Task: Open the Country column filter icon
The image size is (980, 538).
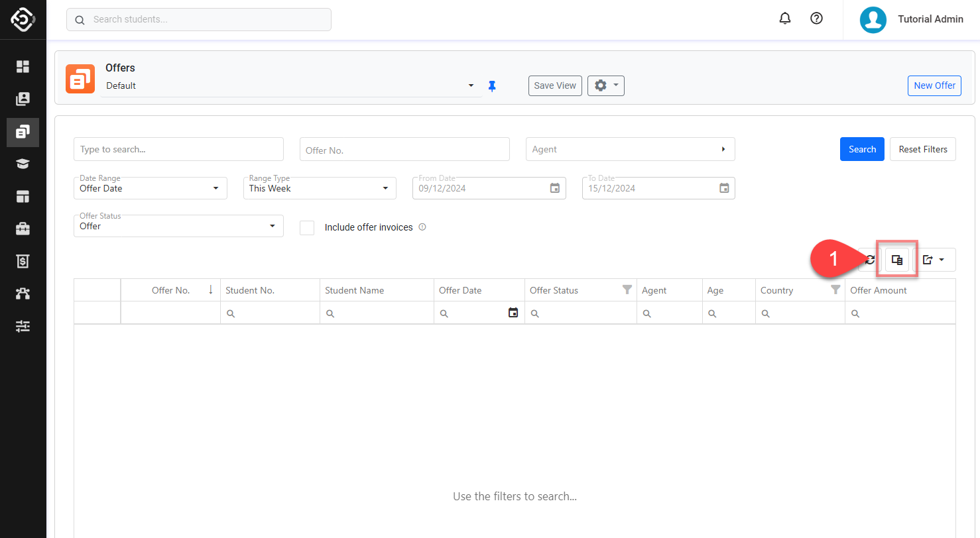Action: (x=835, y=290)
